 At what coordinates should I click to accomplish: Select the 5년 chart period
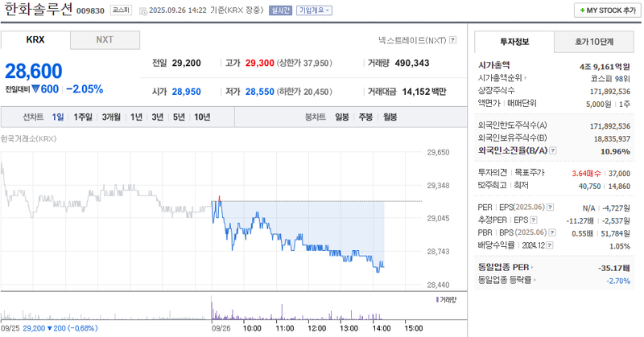[x=179, y=117]
